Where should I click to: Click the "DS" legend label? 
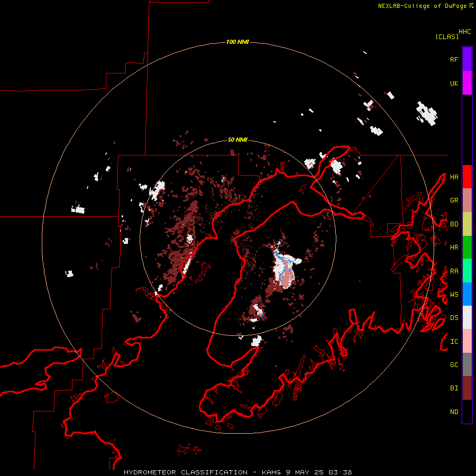pyautogui.click(x=454, y=318)
